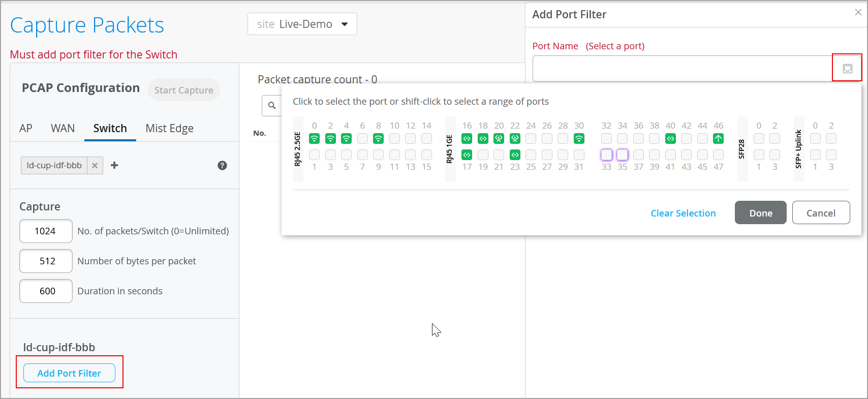Switch to the WAN tab
The image size is (868, 399).
(x=63, y=129)
